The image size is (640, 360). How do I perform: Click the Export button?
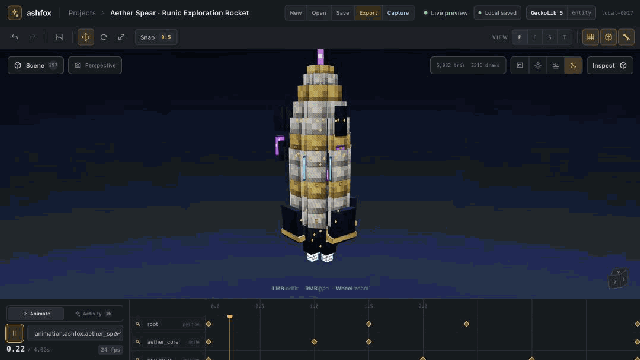pos(368,13)
